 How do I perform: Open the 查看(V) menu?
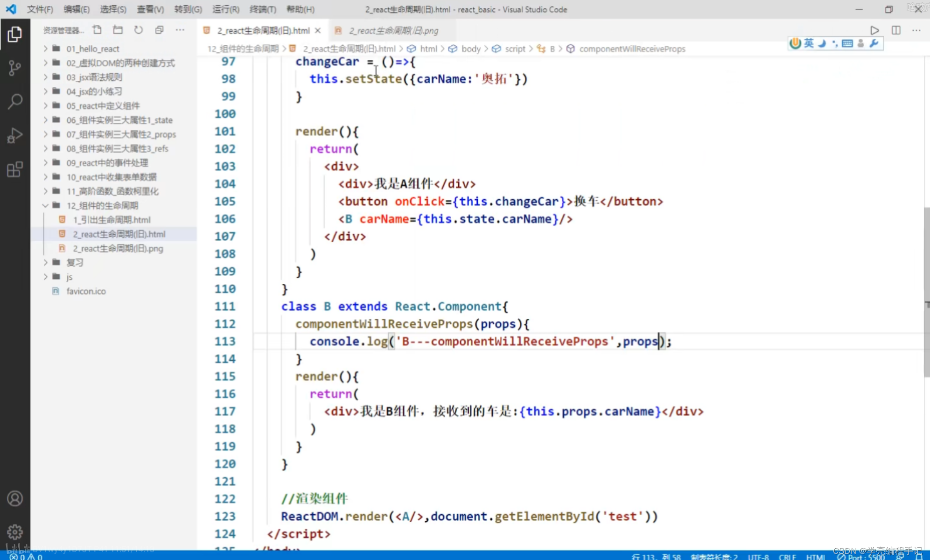click(150, 9)
